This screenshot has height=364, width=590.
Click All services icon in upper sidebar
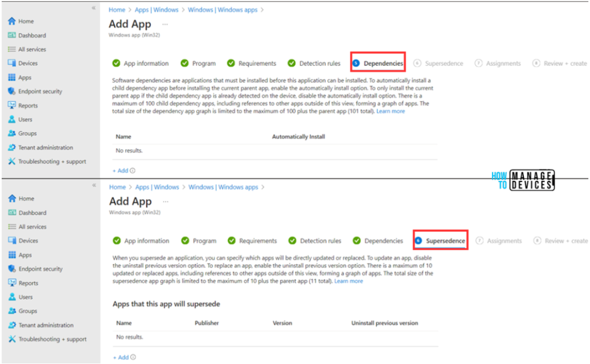click(12, 50)
